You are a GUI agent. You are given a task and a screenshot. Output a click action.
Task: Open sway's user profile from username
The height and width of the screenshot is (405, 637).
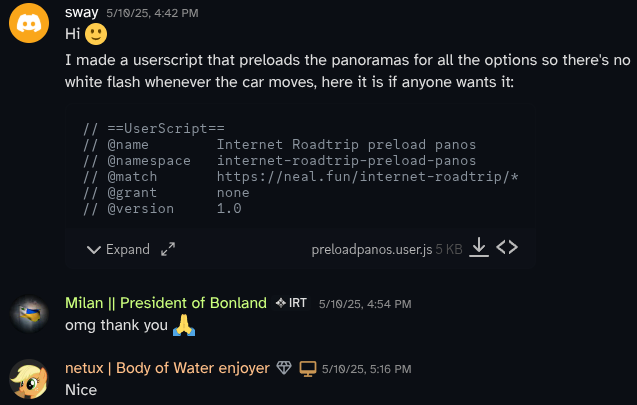point(81,12)
